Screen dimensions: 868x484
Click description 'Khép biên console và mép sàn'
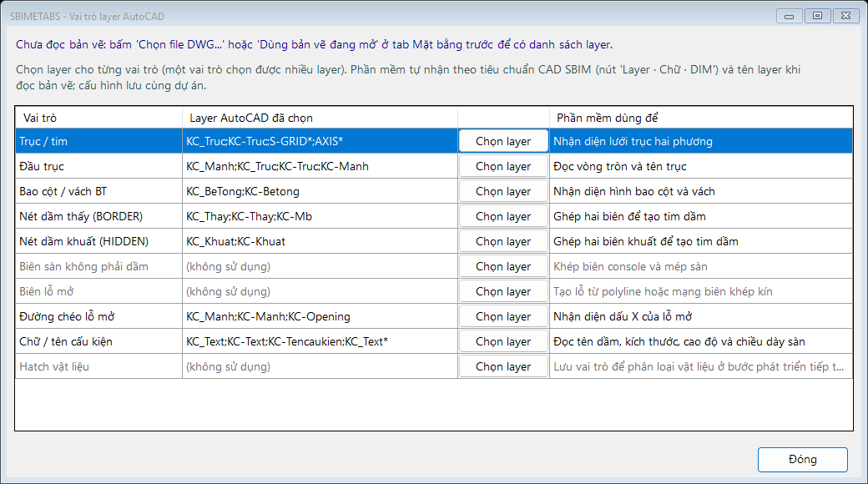tap(701, 266)
